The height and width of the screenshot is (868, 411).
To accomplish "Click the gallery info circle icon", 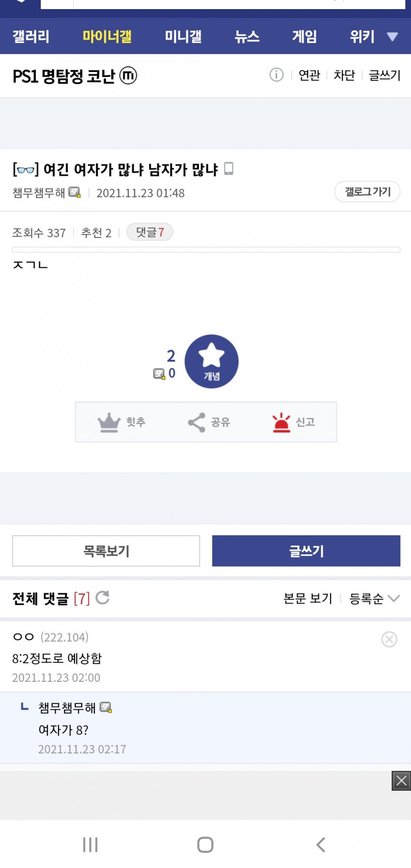I will tap(277, 75).
